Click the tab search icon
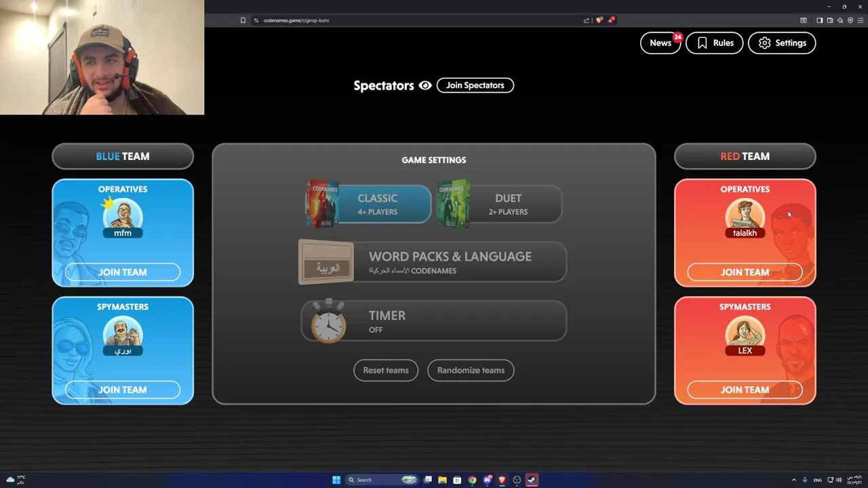 (x=804, y=20)
